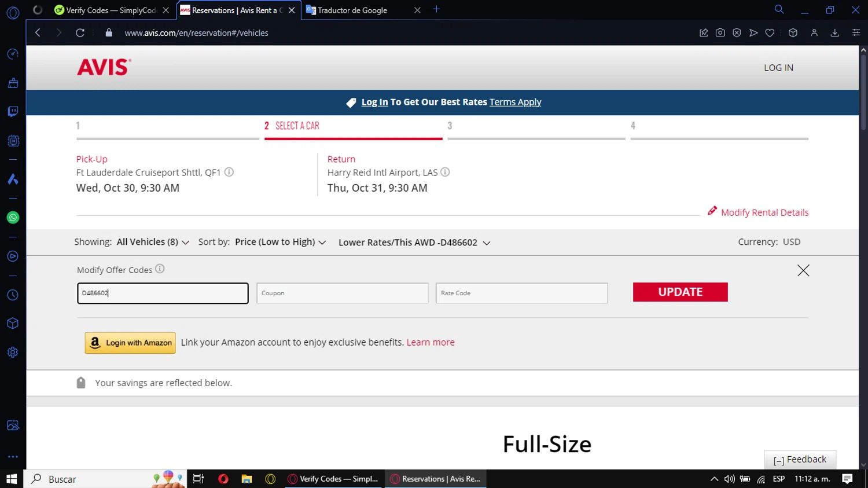
Task: Open sidebar three-dots more options
Action: tap(13, 457)
